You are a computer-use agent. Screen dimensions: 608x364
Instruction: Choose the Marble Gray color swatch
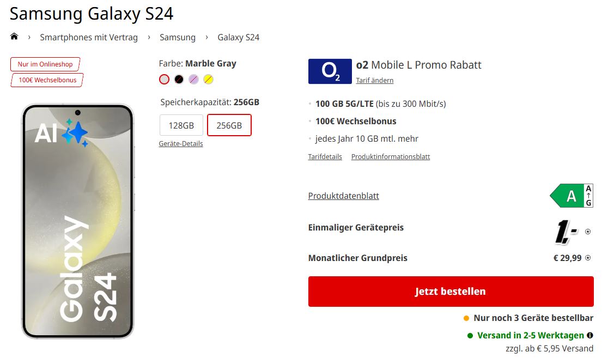point(164,80)
